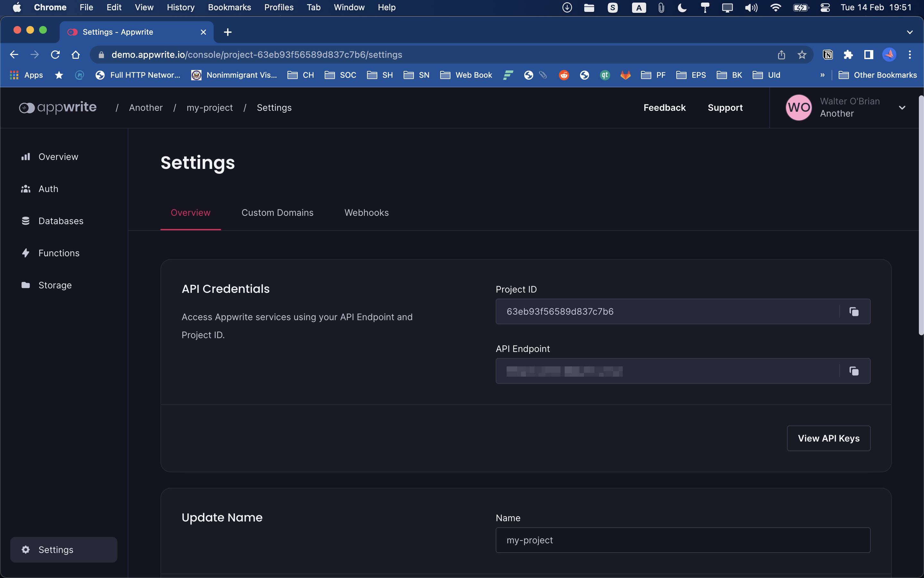Open the Apple menu
Image resolution: width=924 pixels, height=578 pixels.
pos(17,7)
